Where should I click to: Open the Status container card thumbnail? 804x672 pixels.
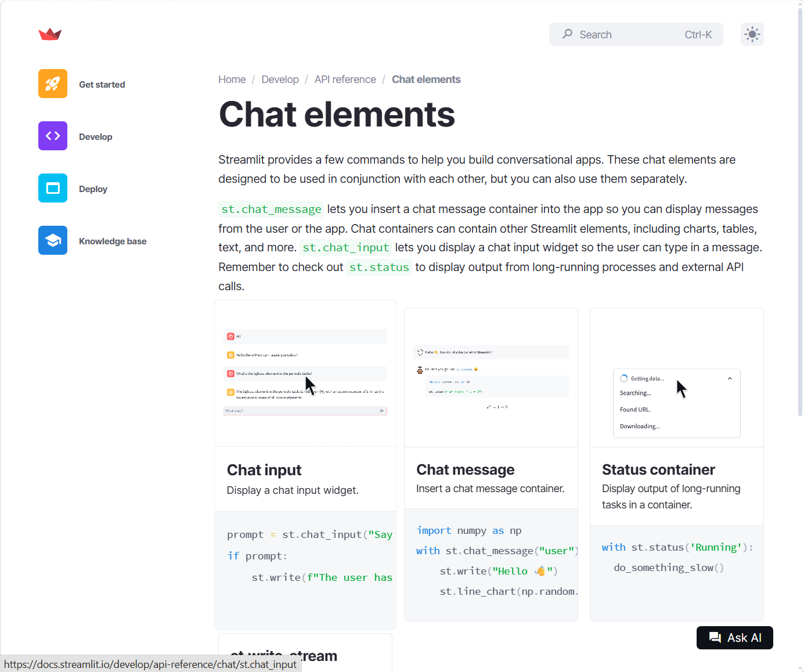[x=677, y=378]
